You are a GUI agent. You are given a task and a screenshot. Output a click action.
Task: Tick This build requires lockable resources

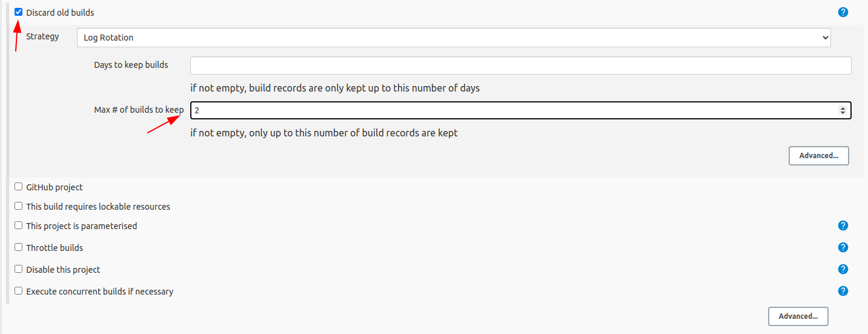click(19, 206)
